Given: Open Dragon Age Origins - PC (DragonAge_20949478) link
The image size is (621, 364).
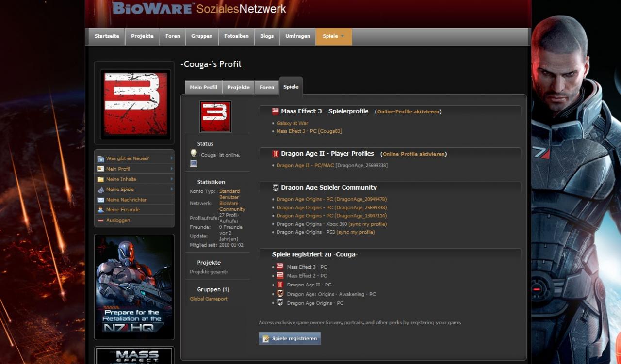Looking at the screenshot, I should pos(332,199).
